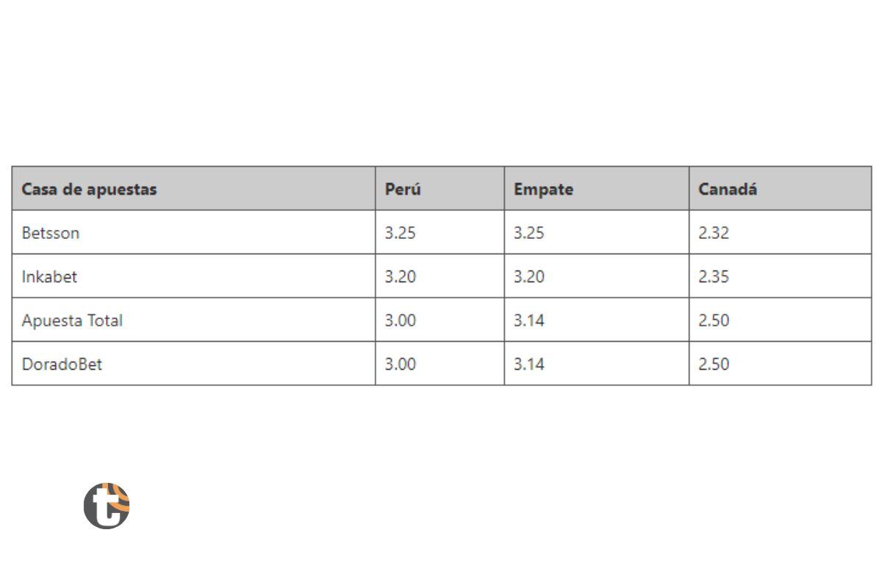The image size is (882, 588).
Task: Select the 'Canadá' column header
Action: (x=727, y=189)
